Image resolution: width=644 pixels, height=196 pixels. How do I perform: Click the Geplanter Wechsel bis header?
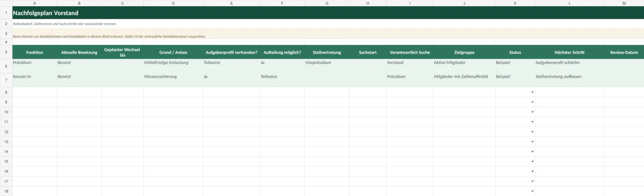[122, 52]
